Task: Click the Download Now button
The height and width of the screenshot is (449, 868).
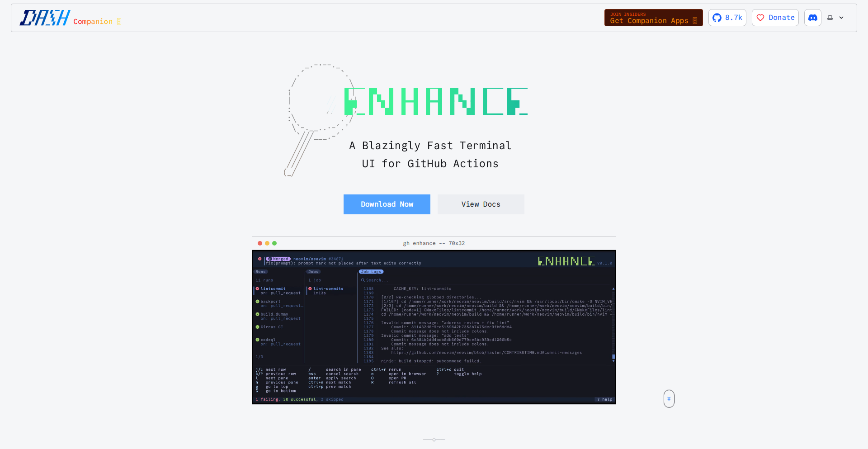Action: pyautogui.click(x=387, y=204)
